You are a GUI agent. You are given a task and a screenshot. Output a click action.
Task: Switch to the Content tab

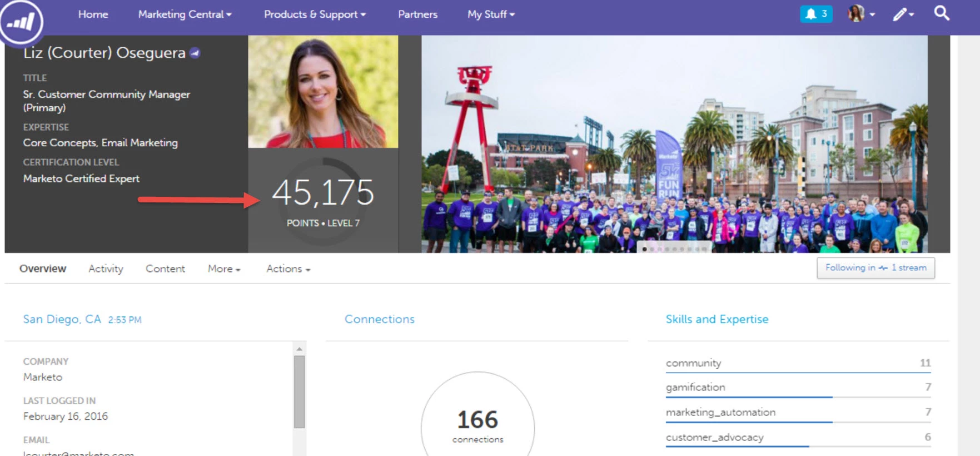pyautogui.click(x=165, y=269)
